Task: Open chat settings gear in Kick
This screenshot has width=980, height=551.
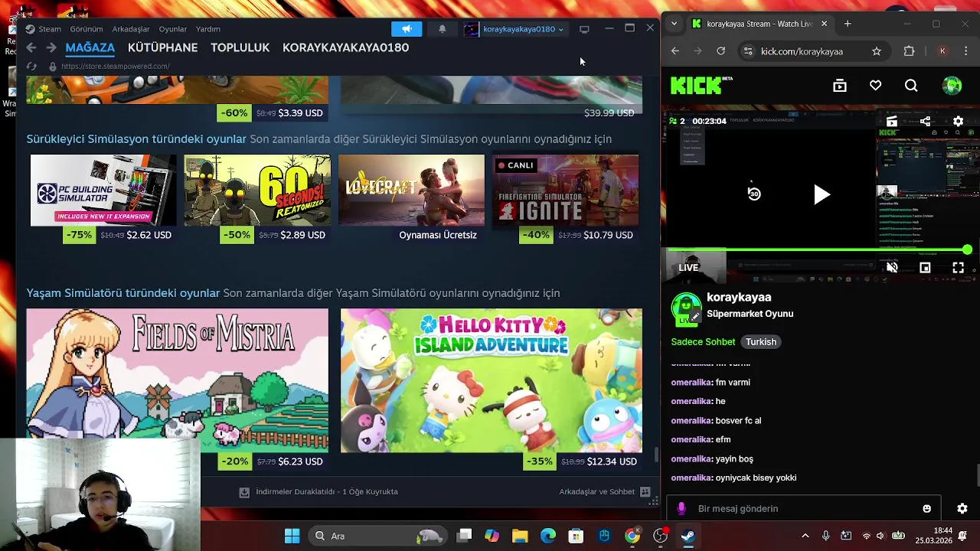Action: 962,508
